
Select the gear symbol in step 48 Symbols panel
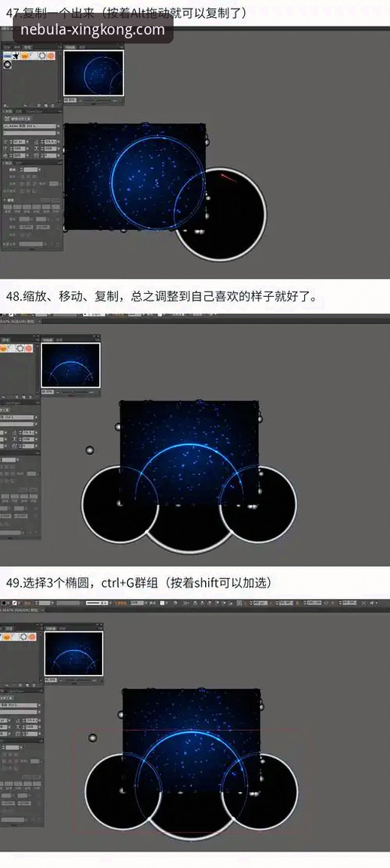(x=20, y=348)
